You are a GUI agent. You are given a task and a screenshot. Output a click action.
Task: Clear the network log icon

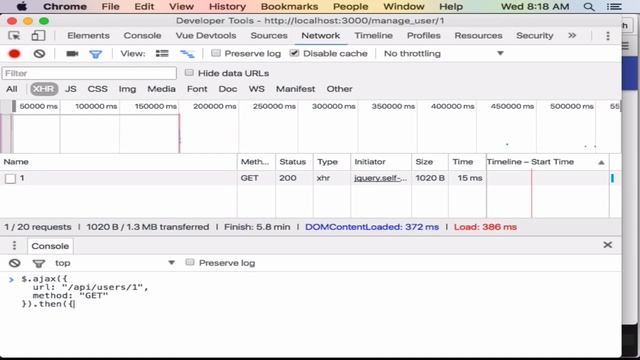coord(39,53)
